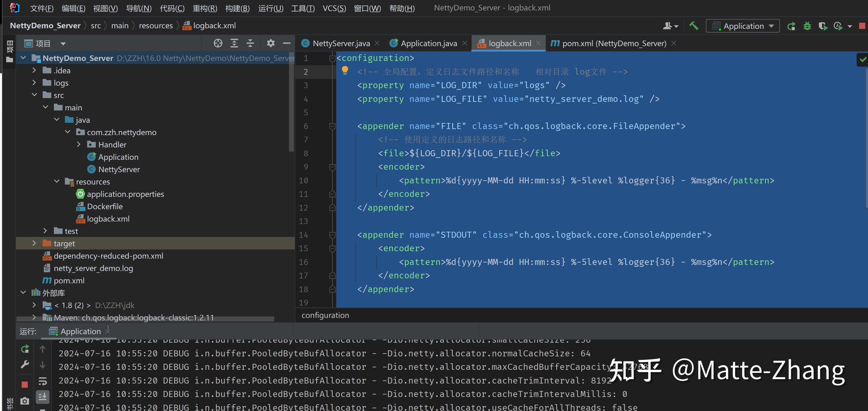The height and width of the screenshot is (411, 868).
Task: Toggle scroll to end in run console
Action: coord(43,397)
